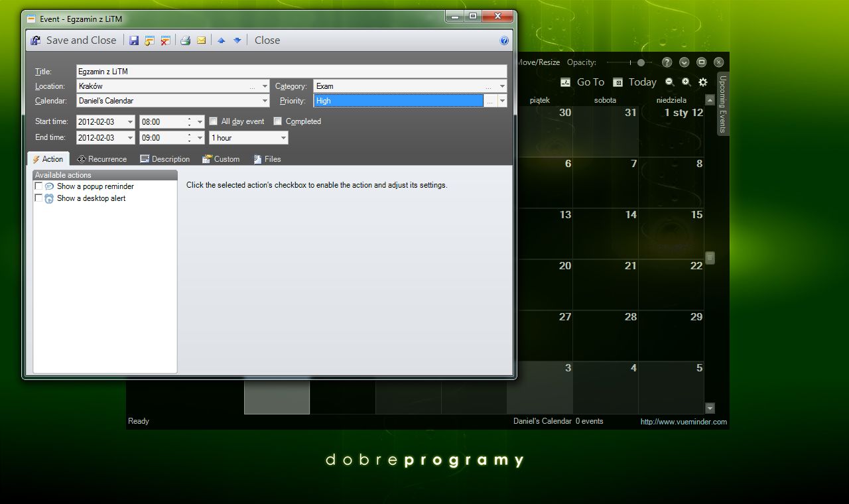849x504 pixels.
Task: Open the 1 hour duration dropdown
Action: coord(283,138)
